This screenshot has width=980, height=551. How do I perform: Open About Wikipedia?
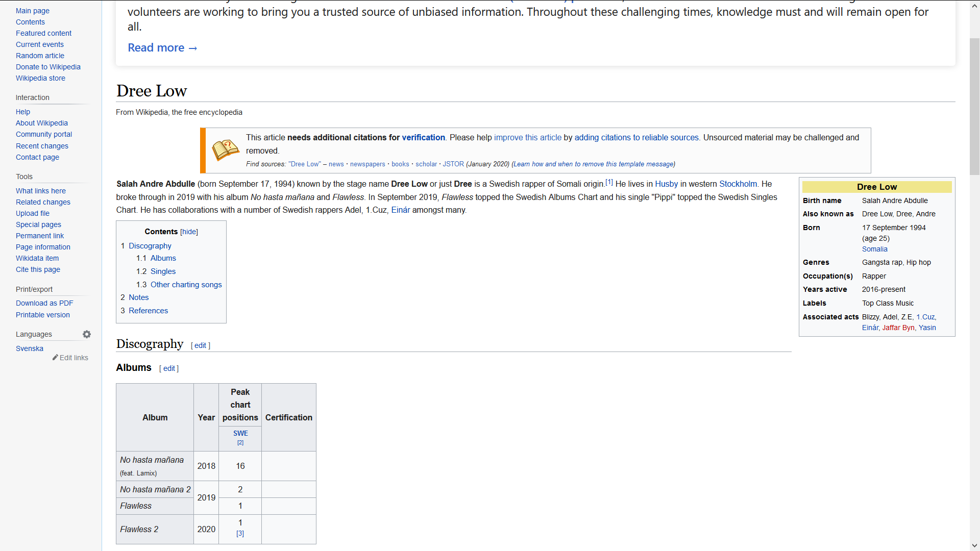click(42, 123)
